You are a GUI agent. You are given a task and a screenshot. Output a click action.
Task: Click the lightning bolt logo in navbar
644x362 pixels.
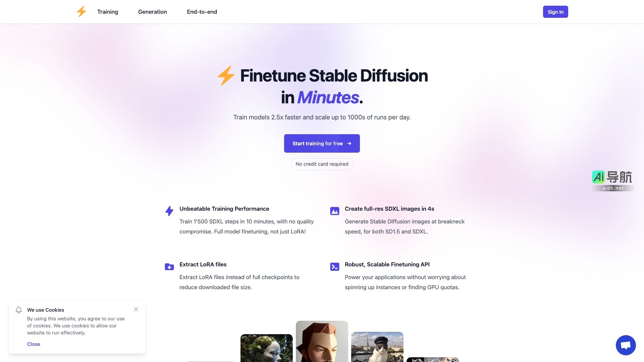coord(82,12)
